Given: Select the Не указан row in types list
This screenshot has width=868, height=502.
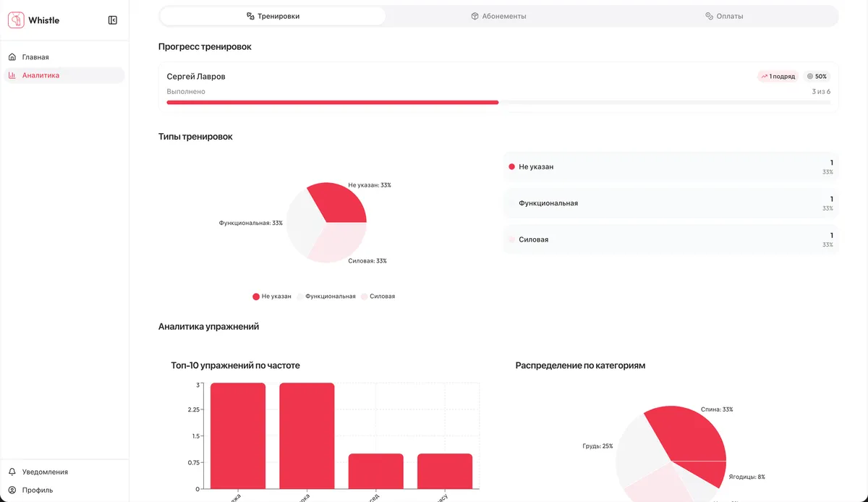Looking at the screenshot, I should pos(671,167).
